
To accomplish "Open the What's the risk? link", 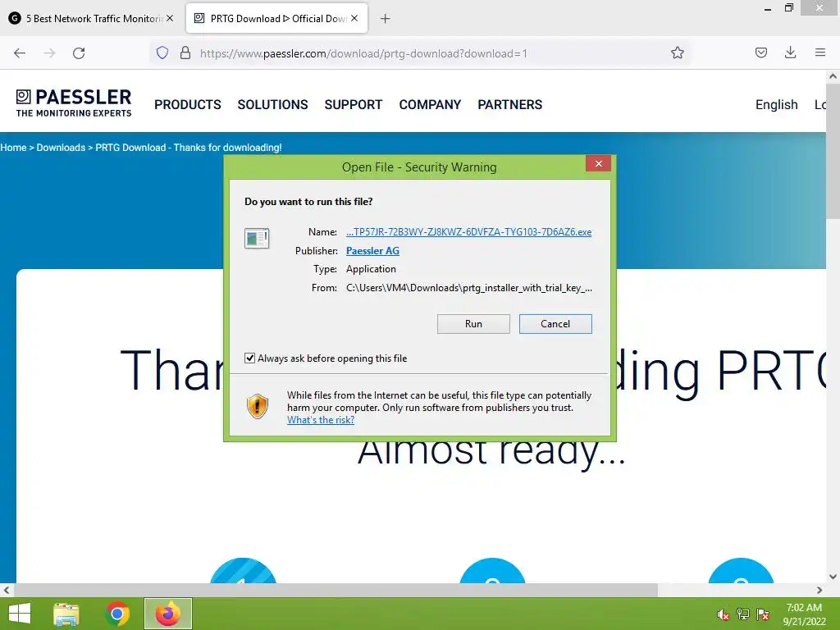I will [x=321, y=420].
